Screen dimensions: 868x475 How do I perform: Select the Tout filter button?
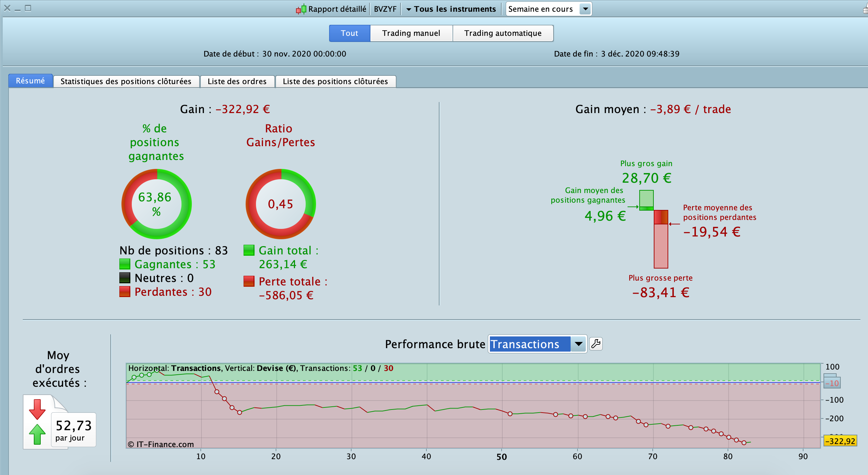point(349,33)
